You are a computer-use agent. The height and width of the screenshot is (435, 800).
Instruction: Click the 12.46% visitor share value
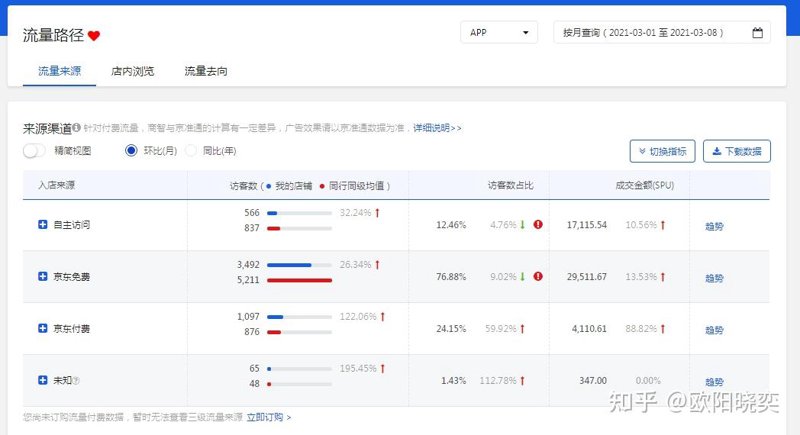click(x=451, y=225)
